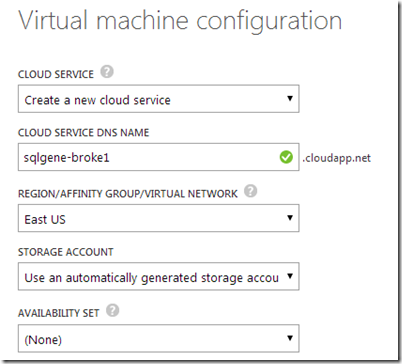Click the 'CLOUD SERVICE DNS NAME' label
402x364 pixels.
point(84,133)
